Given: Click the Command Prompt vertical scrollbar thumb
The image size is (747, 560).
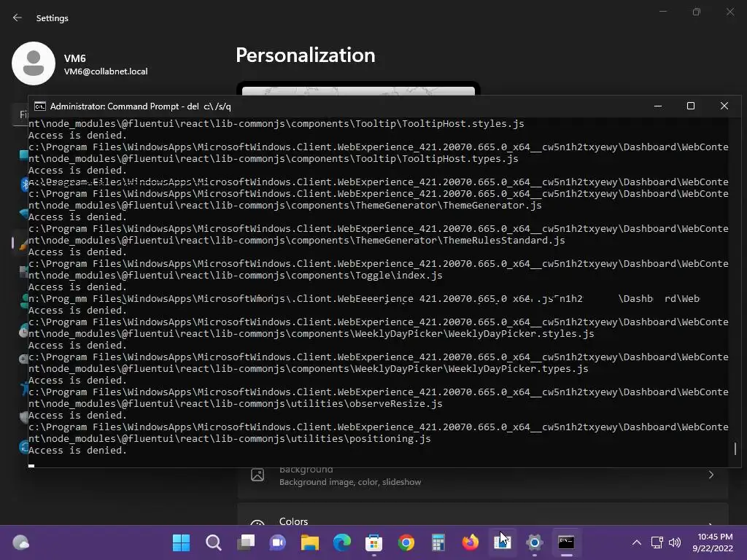Looking at the screenshot, I should (735, 448).
